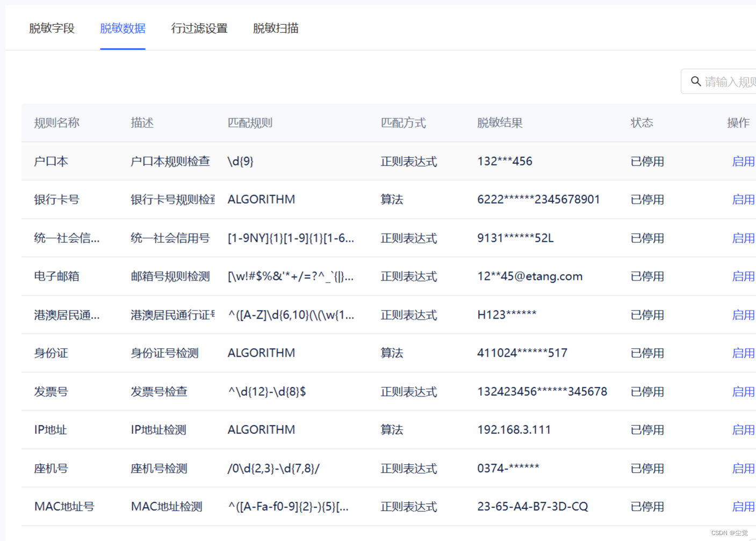Click 启用 in the IP地址 row

tap(743, 430)
